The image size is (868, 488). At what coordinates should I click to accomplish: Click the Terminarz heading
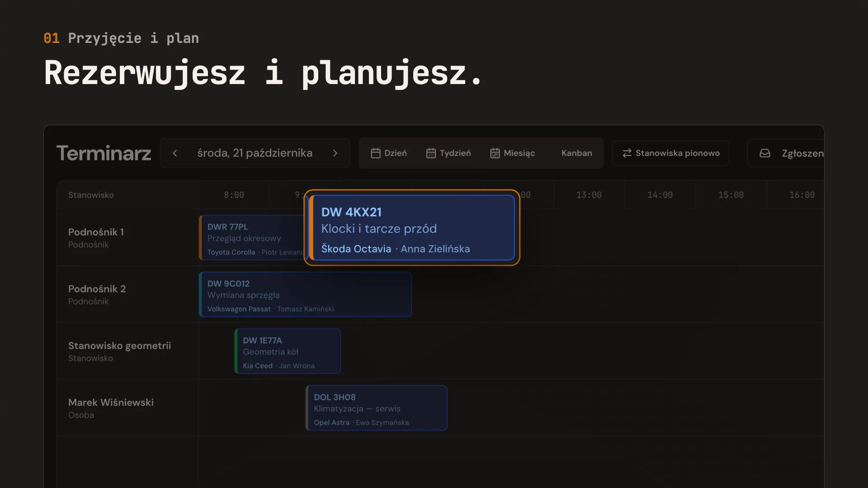click(x=104, y=153)
